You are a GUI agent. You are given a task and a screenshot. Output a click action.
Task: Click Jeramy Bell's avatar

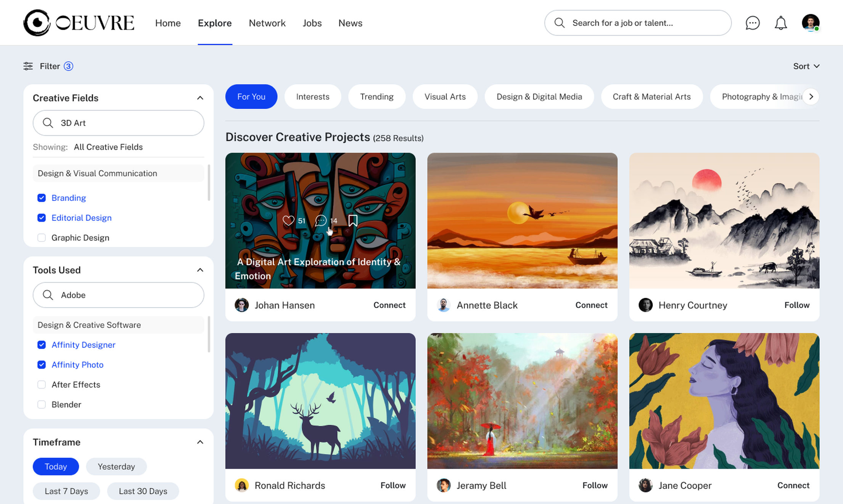(x=443, y=485)
